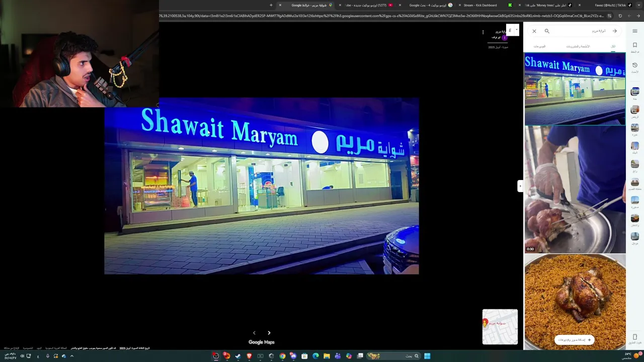The image size is (644, 362).
Task: Open three-dot menu beside photo uploader name
Action: coord(483,32)
